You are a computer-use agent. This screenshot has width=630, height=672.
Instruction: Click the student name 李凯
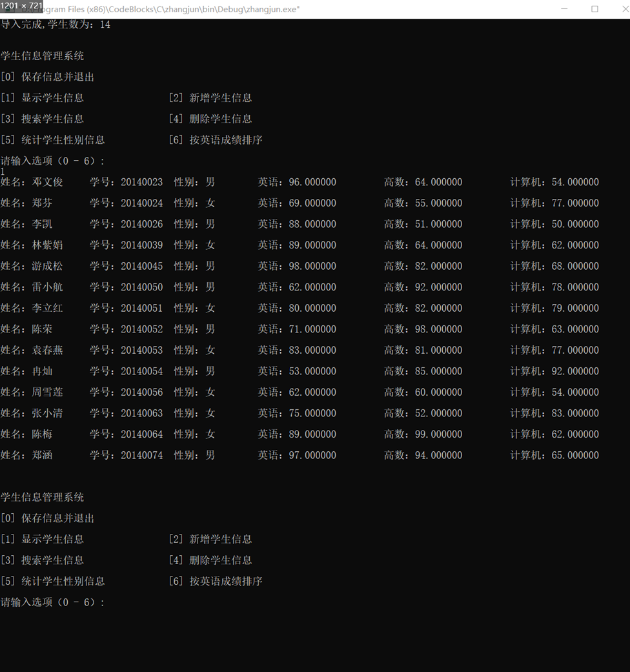[42, 224]
